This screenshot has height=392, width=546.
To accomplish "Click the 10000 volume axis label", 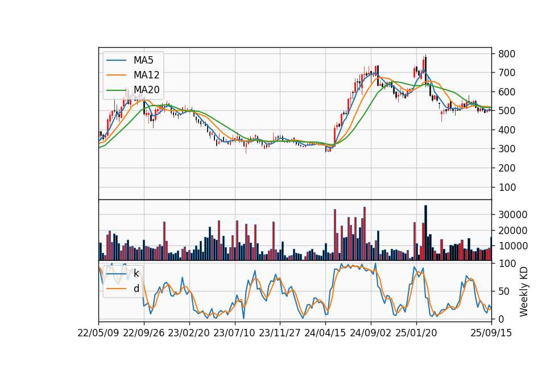I will coord(512,246).
